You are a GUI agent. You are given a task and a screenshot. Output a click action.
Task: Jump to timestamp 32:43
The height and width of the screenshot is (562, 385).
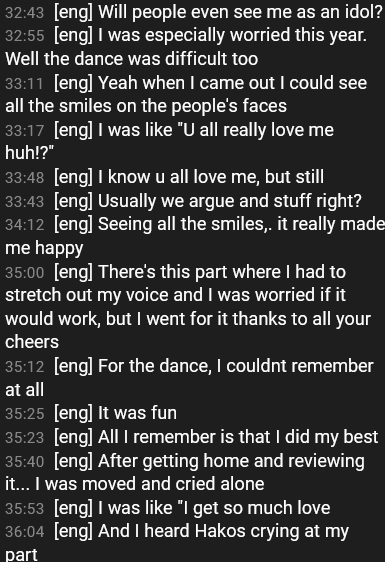(25, 13)
